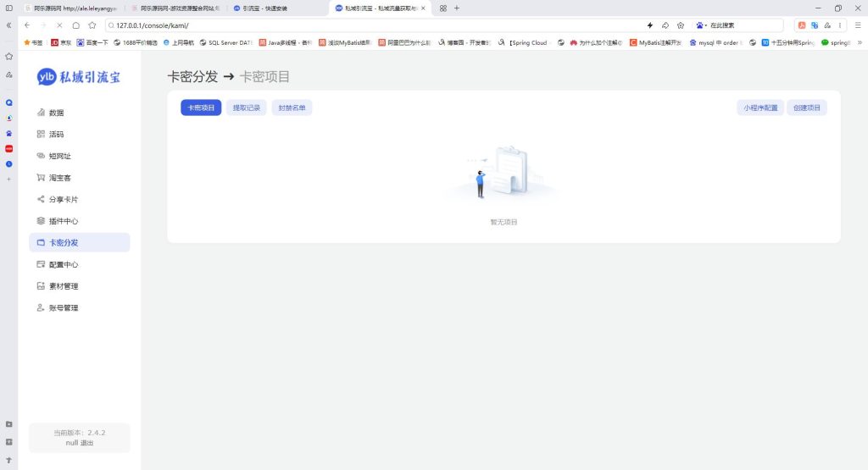868x470 pixels.
Task: Open favorites star in left sidebar
Action: (x=8, y=57)
